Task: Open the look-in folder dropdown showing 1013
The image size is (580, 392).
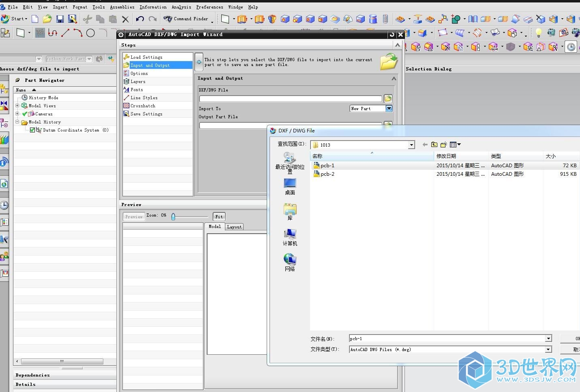Action: pos(411,145)
